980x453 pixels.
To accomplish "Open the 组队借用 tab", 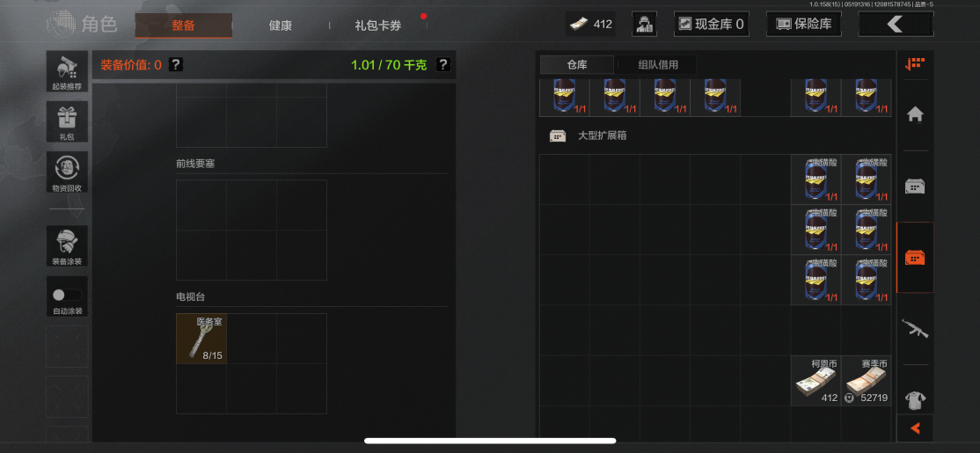I will tap(658, 64).
